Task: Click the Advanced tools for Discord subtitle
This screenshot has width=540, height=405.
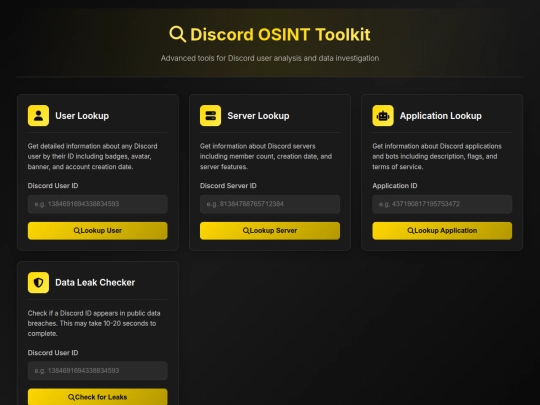Action: [x=270, y=58]
